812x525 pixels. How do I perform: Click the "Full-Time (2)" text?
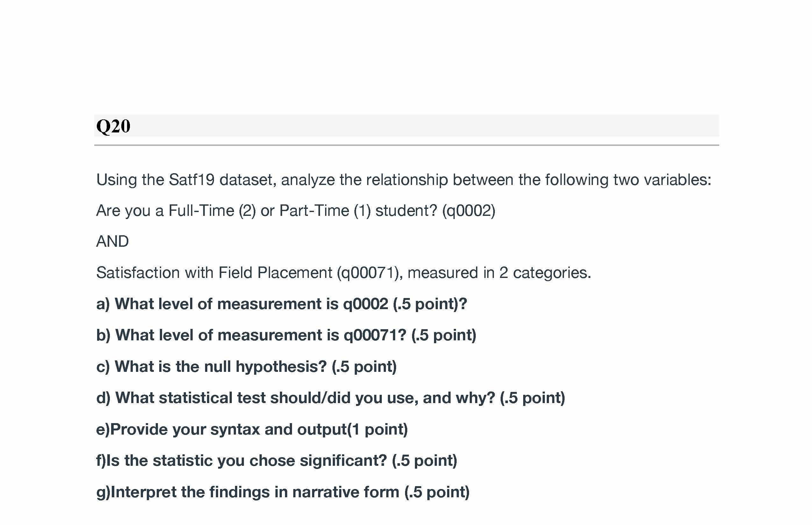coord(212,210)
